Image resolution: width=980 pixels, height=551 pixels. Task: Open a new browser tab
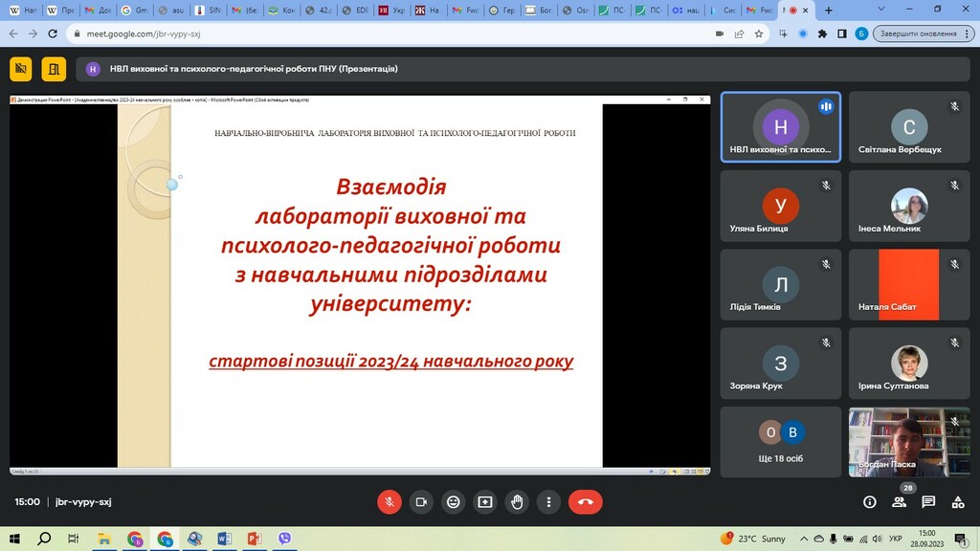[828, 10]
